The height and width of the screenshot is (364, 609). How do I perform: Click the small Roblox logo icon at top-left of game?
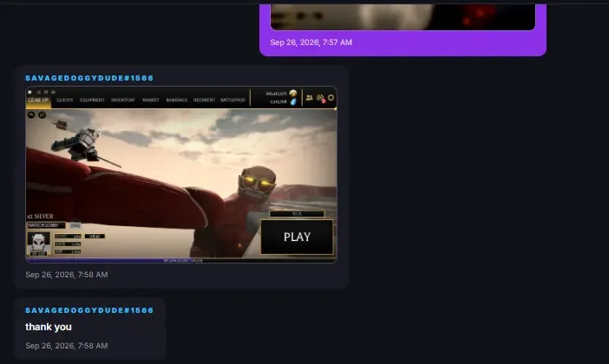coord(29,92)
